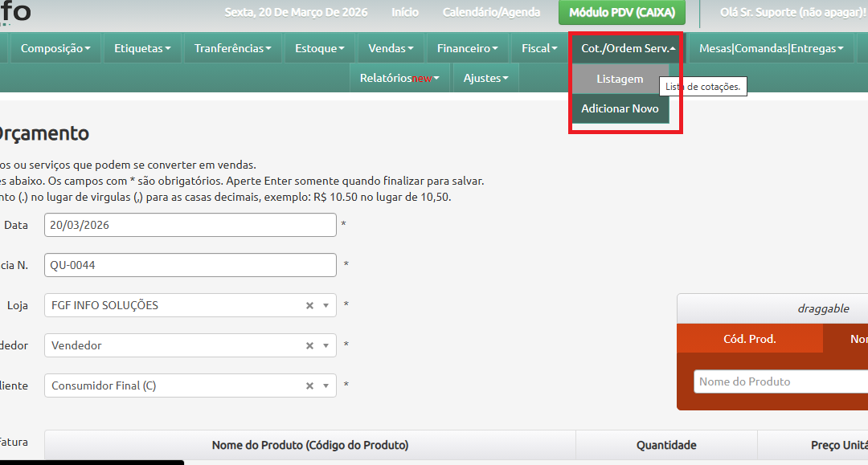Click the Data field showing 20/03/2026
The width and height of the screenshot is (868, 465).
[x=190, y=225]
